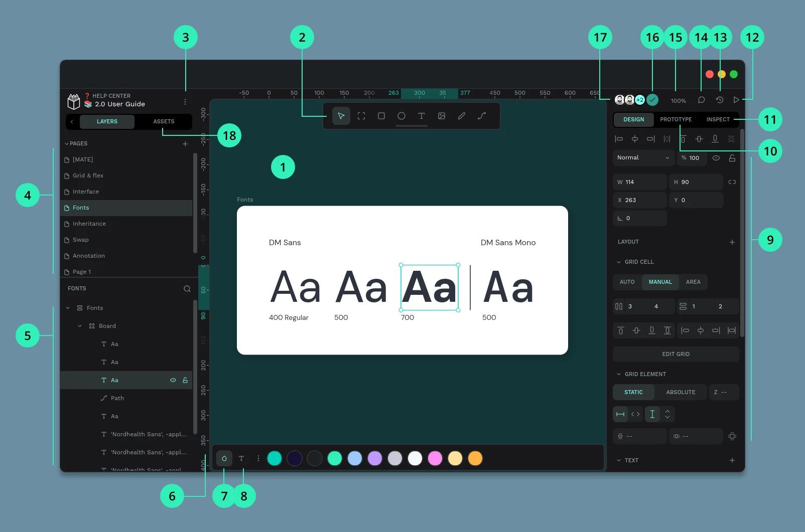
Task: Open the Normal blend mode dropdown
Action: pos(643,157)
